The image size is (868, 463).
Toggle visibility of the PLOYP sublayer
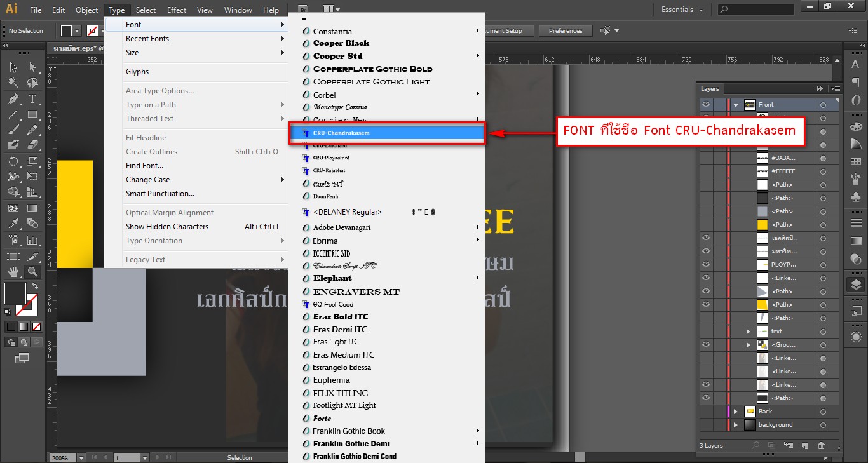(706, 264)
